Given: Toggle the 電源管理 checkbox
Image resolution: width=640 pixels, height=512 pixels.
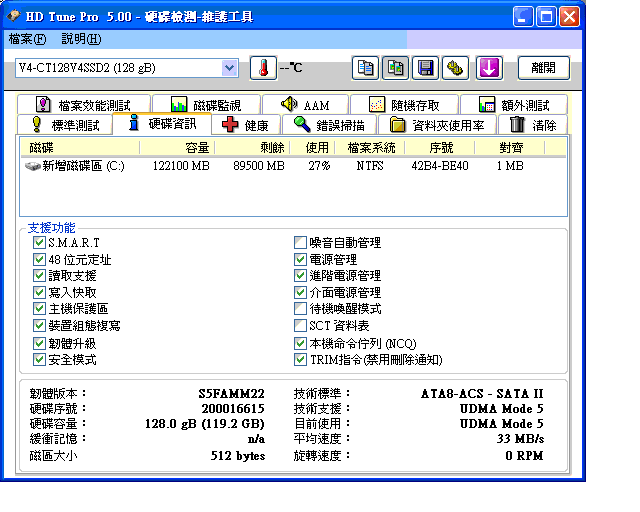Looking at the screenshot, I should [x=300, y=259].
